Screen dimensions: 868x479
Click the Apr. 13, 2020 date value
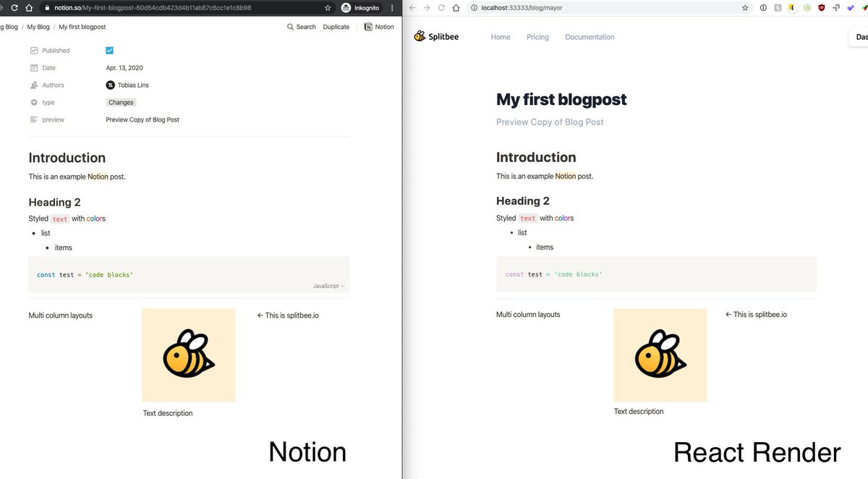[124, 68]
